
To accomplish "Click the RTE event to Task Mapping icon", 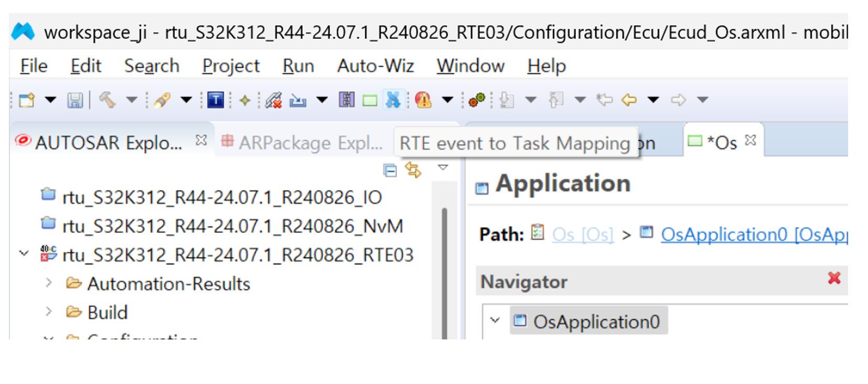I will [393, 100].
